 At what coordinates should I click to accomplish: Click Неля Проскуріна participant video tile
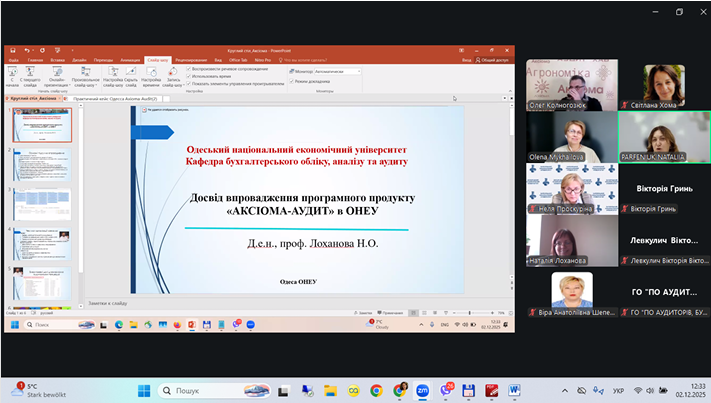click(572, 189)
